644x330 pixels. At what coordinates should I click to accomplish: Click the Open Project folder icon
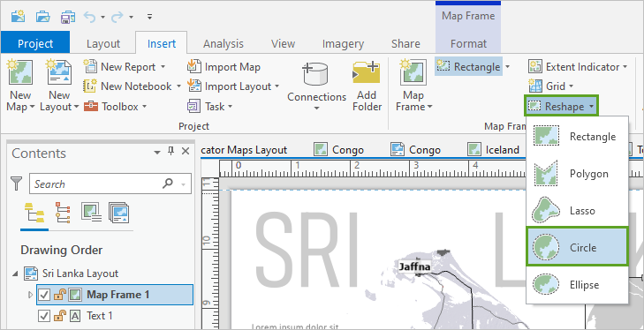[42, 17]
